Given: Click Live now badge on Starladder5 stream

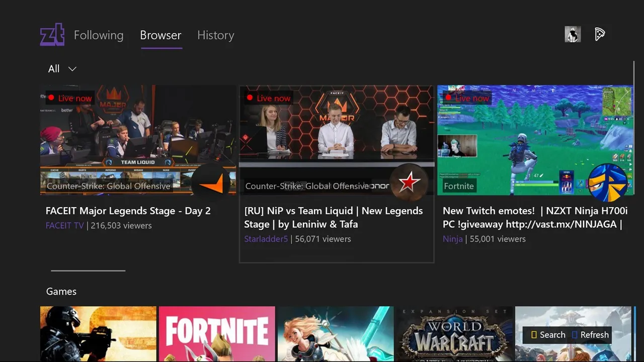Looking at the screenshot, I should [269, 98].
